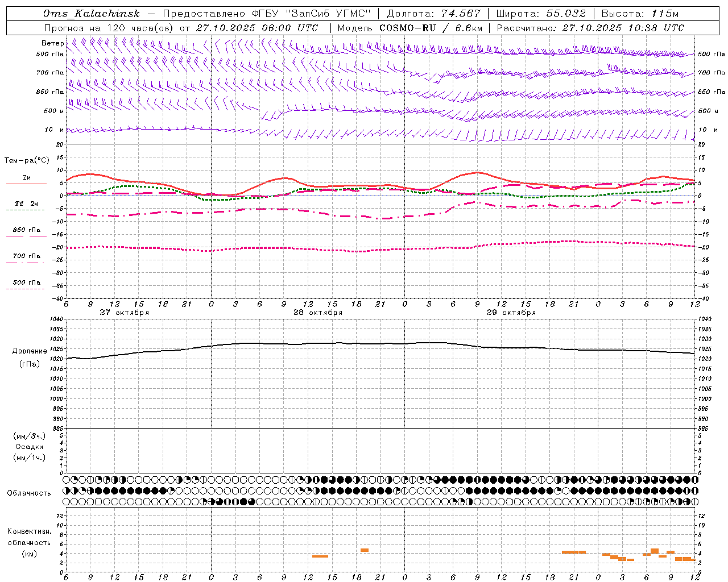Click '500 гПа' entry in temperature legend
This screenshot has width=728, height=582.
pos(26,282)
